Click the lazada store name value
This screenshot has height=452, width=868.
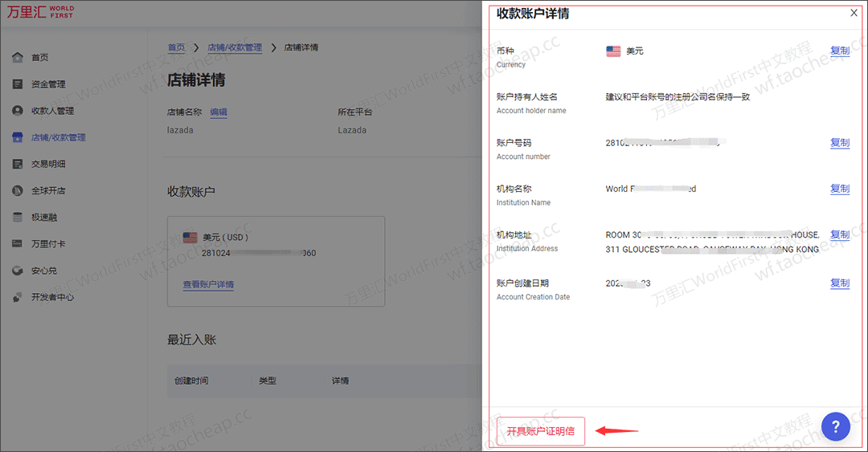[x=181, y=130]
